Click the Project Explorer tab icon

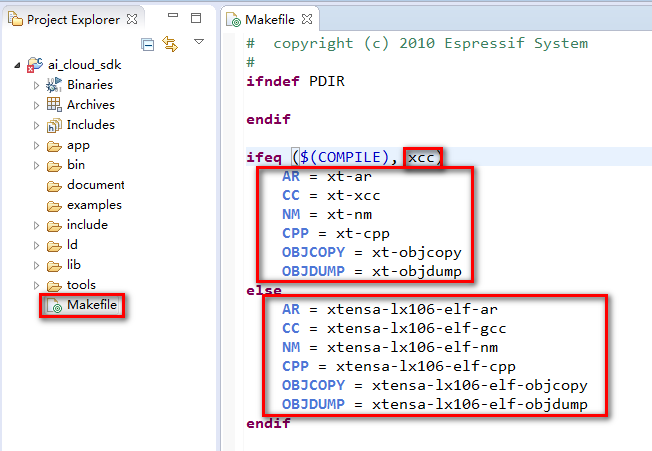15,19
